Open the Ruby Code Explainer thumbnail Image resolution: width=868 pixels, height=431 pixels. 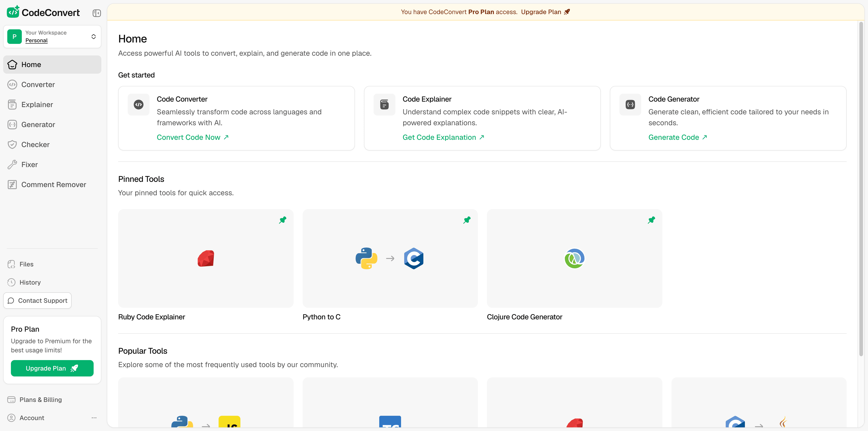[x=206, y=258]
